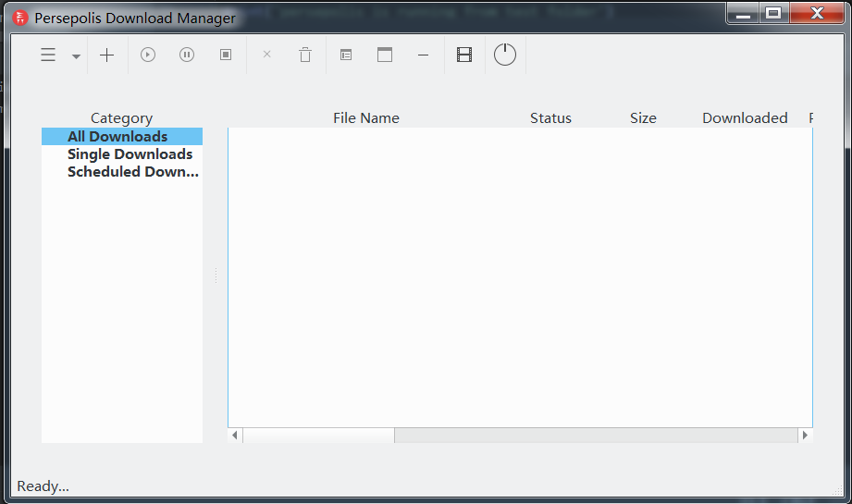Click the Size column header

(x=643, y=118)
